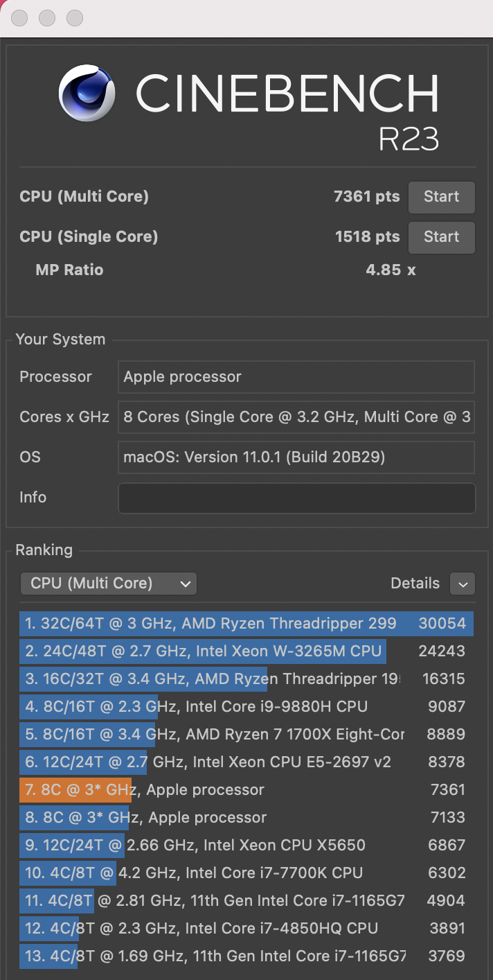Start the CPU Single Core benchmark
This screenshot has width=493, height=980.
tap(442, 237)
